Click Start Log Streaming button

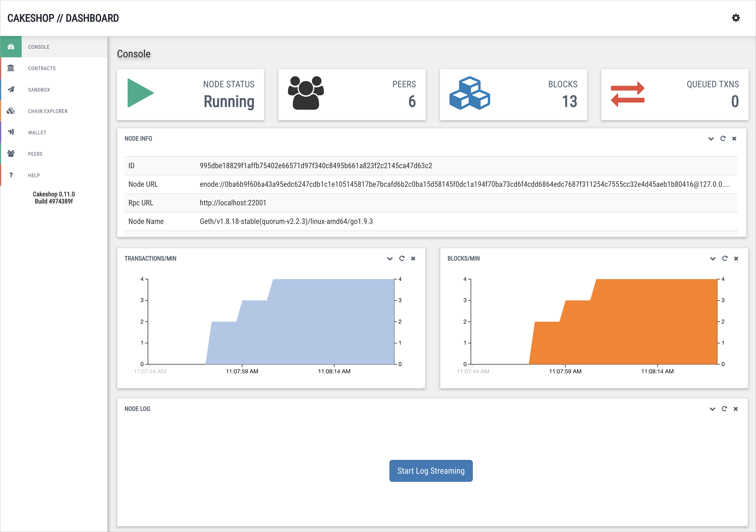point(431,471)
